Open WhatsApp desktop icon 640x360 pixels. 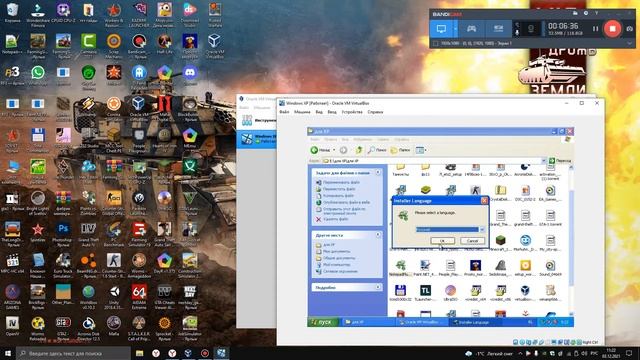click(38, 76)
